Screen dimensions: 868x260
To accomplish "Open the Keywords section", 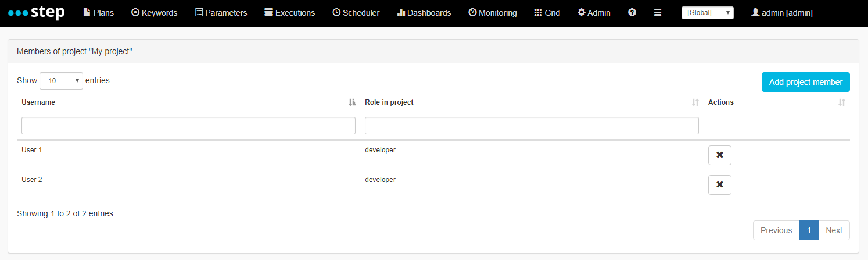I will pos(155,13).
